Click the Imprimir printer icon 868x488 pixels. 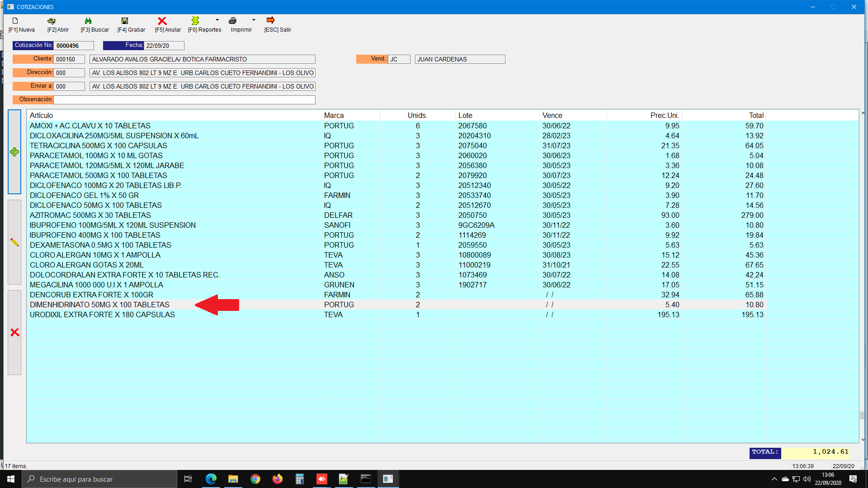pyautogui.click(x=232, y=20)
